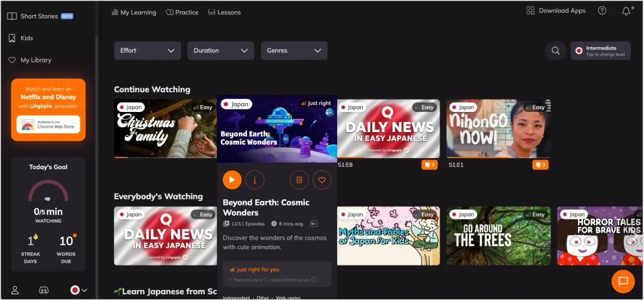Open the help question mark icon
The height and width of the screenshot is (300, 644).
(602, 11)
